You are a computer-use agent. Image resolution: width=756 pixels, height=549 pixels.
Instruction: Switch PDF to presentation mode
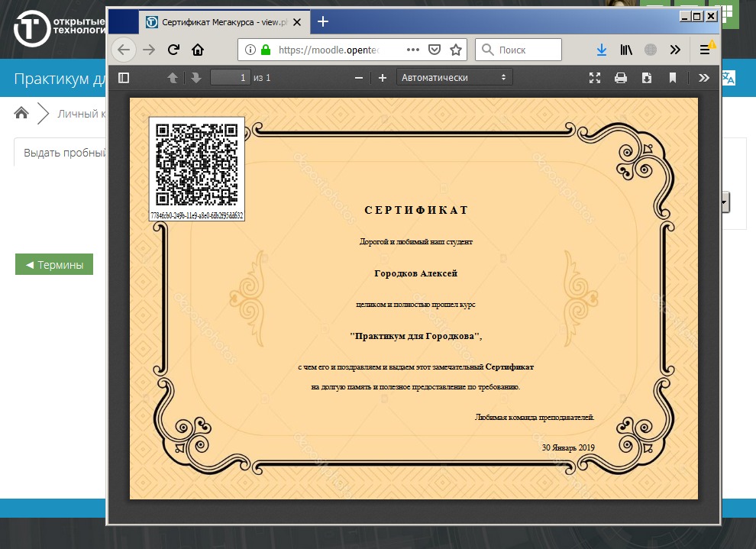[595, 77]
